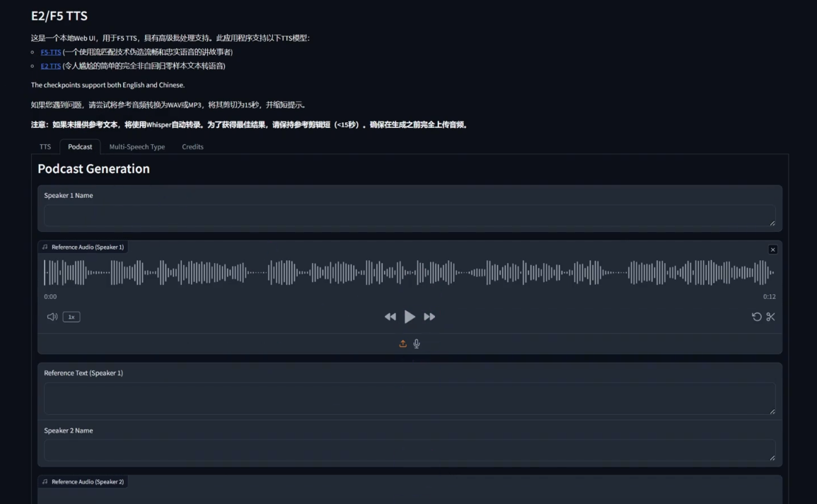
Task: Click the music note icon on Reference Audio label
Action: point(45,247)
